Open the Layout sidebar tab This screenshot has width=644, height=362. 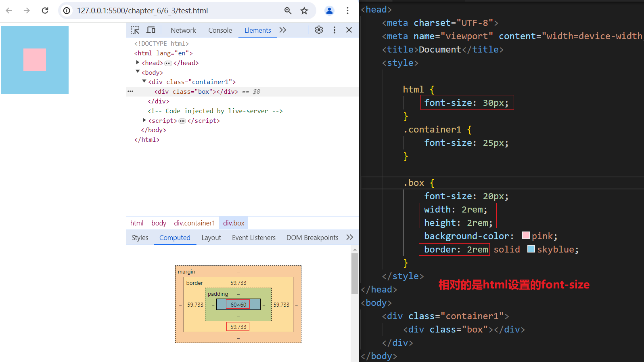[211, 238]
